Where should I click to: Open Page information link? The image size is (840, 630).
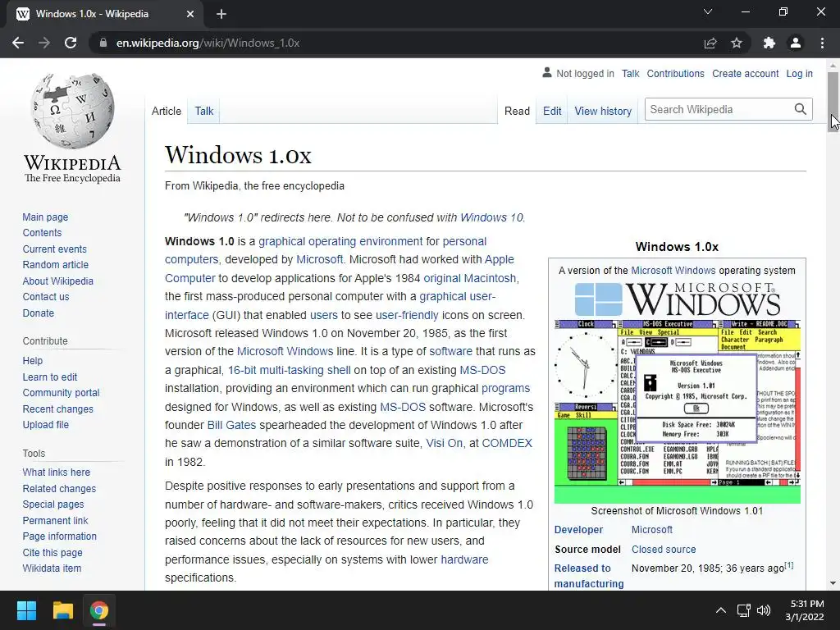pyautogui.click(x=59, y=536)
